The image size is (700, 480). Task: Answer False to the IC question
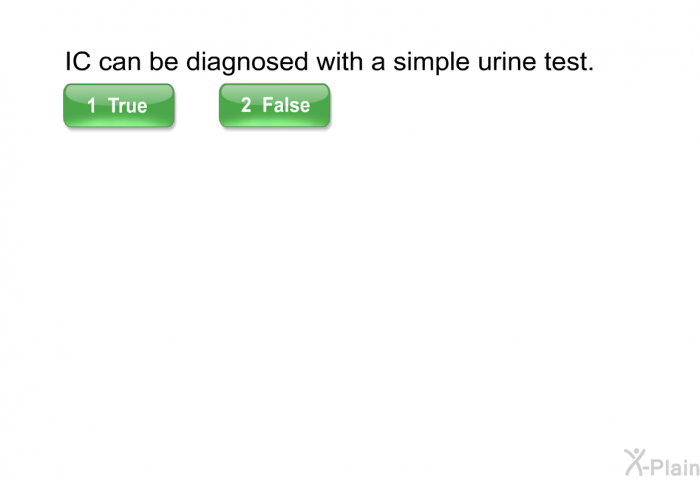[275, 105]
